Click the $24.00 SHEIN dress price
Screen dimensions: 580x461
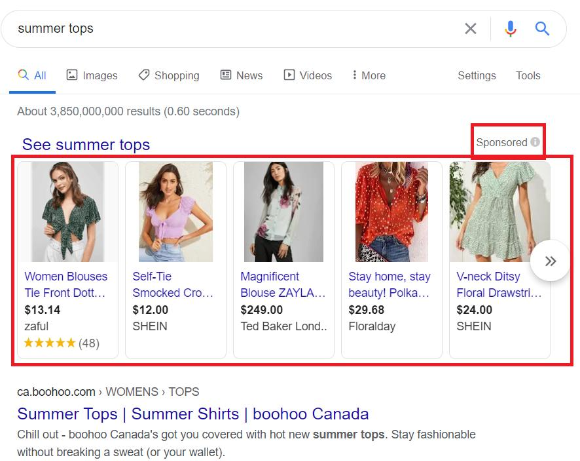click(474, 310)
